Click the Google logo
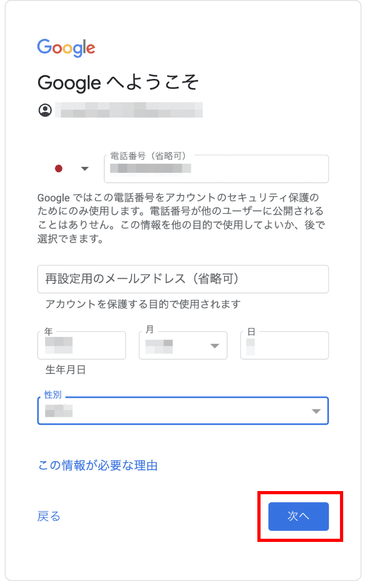 66,48
